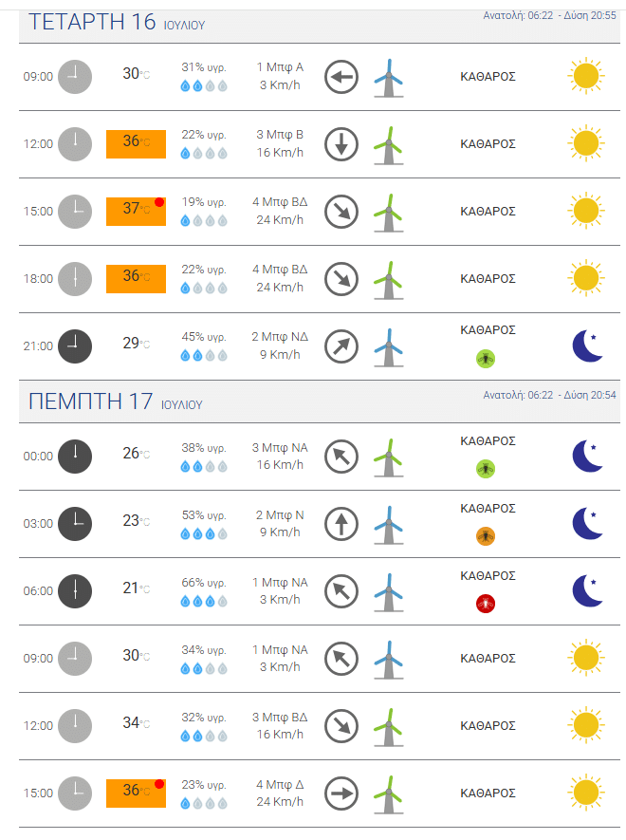Click the 4 Μπφ ΒΔ wind text at 18:00
This screenshot has width=626, height=840.
click(x=280, y=270)
